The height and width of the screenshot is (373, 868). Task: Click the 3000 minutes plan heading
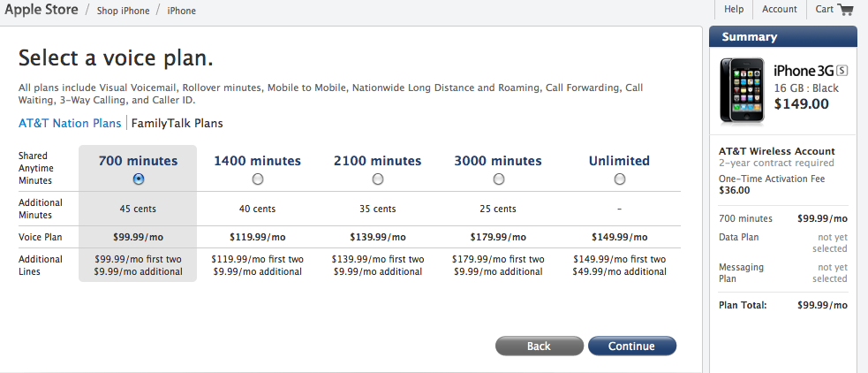(x=498, y=161)
